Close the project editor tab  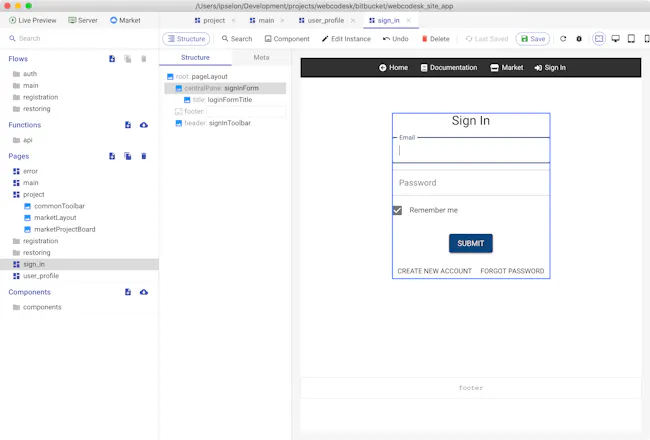click(x=233, y=20)
